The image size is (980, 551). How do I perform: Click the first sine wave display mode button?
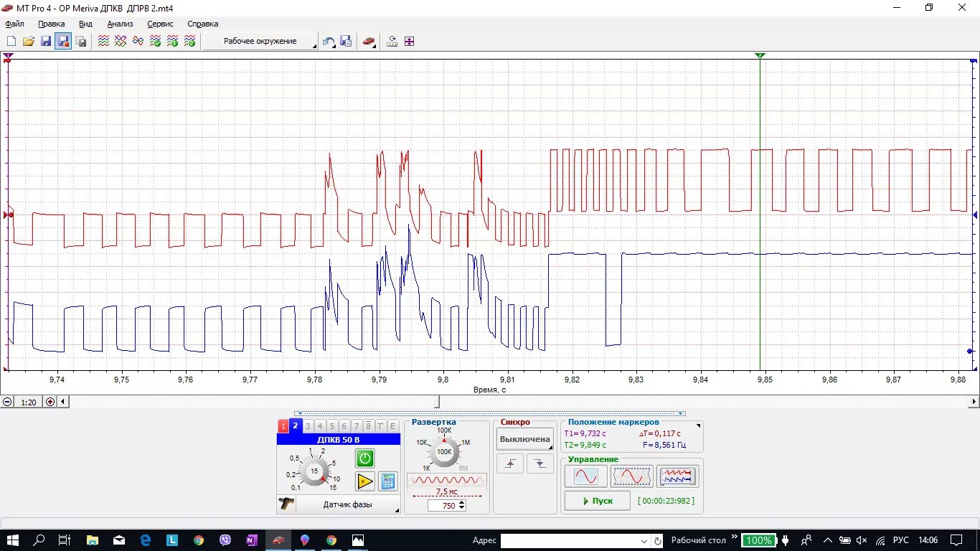pyautogui.click(x=586, y=476)
